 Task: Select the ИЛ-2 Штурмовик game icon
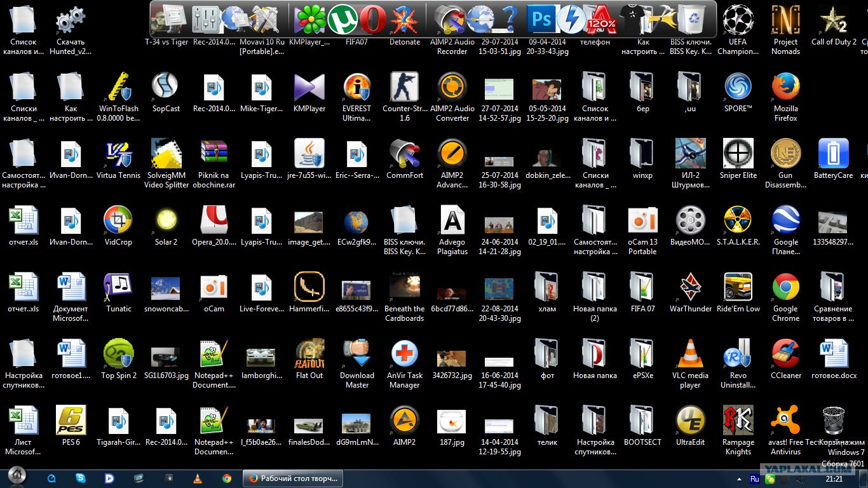pos(690,164)
